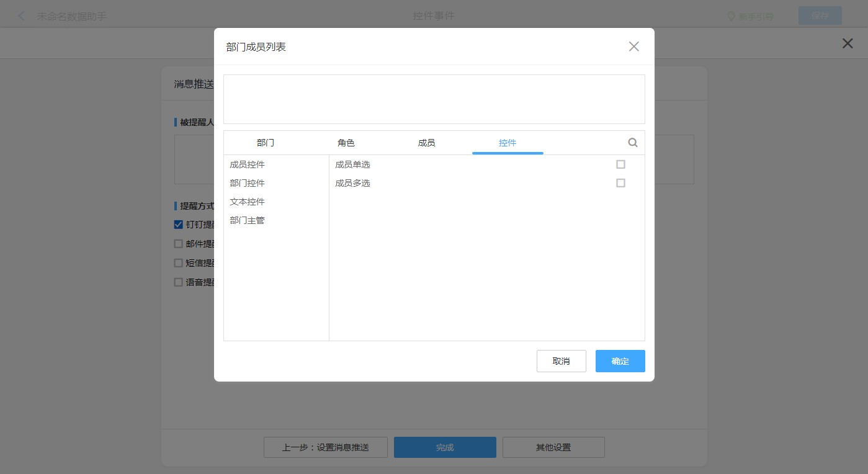Switch to the 部门 tab

(266, 143)
